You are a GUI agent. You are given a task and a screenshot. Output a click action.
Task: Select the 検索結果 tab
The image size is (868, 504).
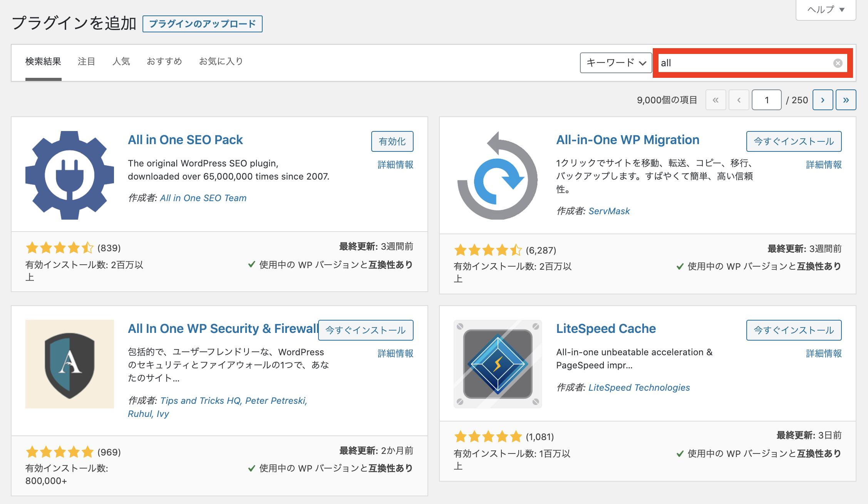[x=44, y=62]
